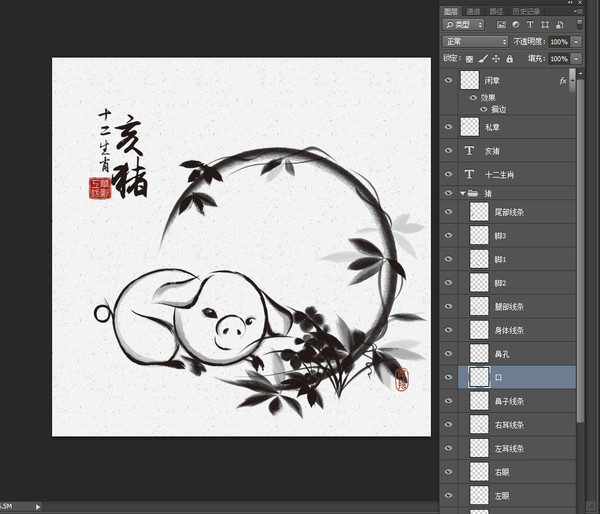Open the 类型 filter type dropdown
Image resolution: width=600 pixels, height=514 pixels.
pos(463,25)
